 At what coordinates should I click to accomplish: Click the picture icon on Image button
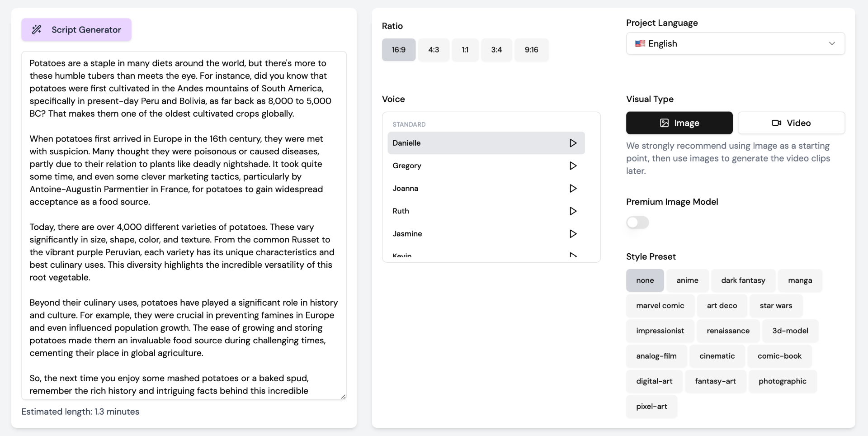664,123
